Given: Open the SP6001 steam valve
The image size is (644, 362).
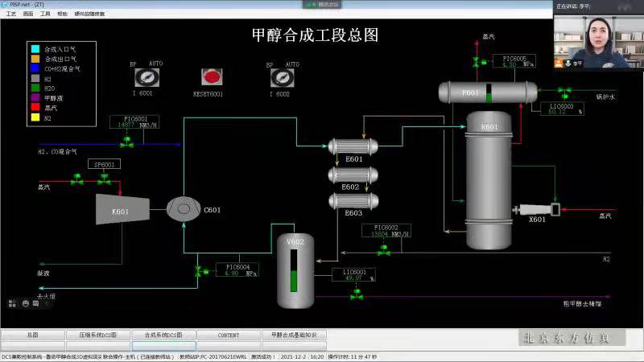Looking at the screenshot, I should click(105, 179).
